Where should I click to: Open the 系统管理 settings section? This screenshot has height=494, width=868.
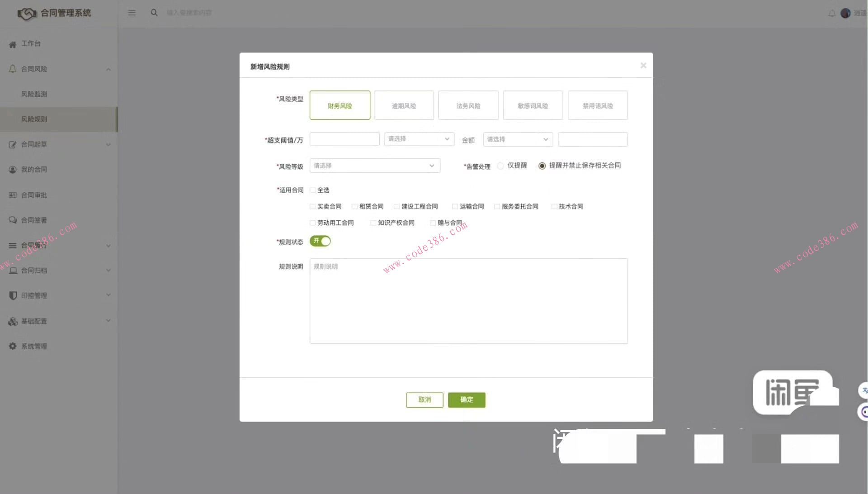pos(34,346)
